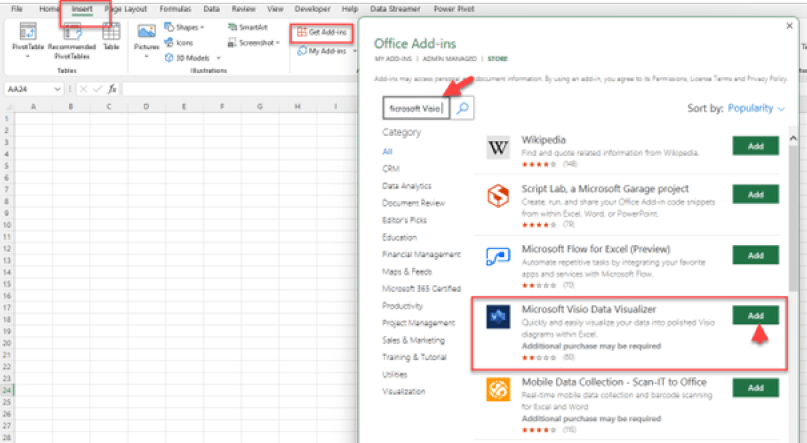Close the Office Add-ins dialog
The width and height of the screenshot is (807, 443).
coord(790,26)
